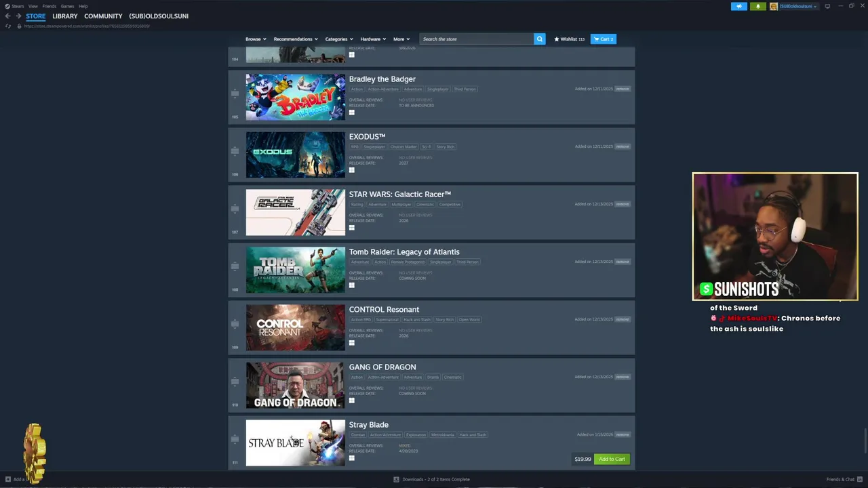The width and height of the screenshot is (868, 488).
Task: Grab the reorder handle for STAR WARS Galactic Racer
Action: tap(235, 209)
